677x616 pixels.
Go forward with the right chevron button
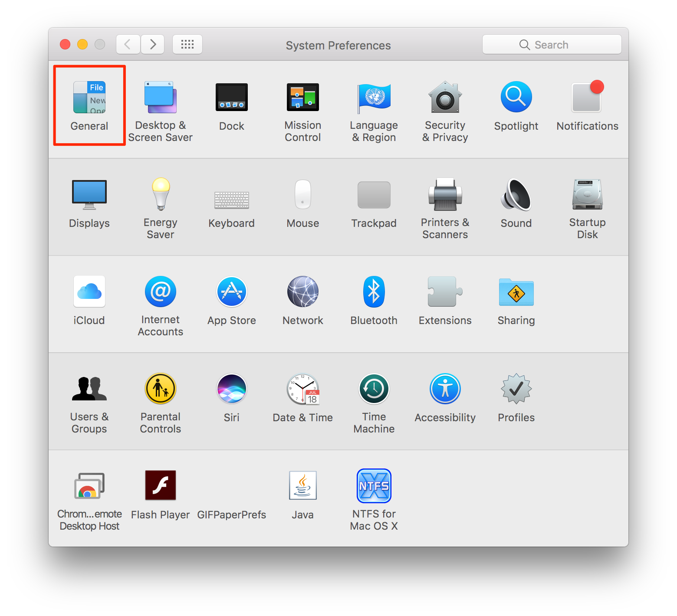[152, 44]
